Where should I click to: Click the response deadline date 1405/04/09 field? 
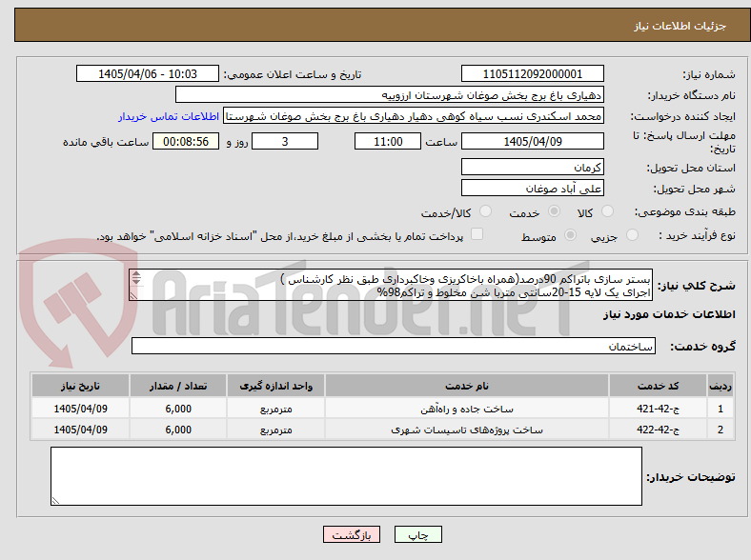coord(533,141)
